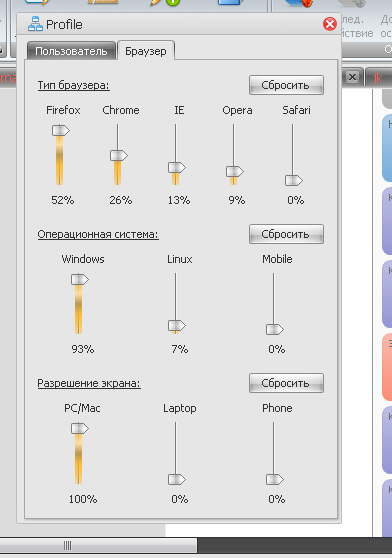Click the Linux slider handle
392x558 pixels.
pos(177,325)
